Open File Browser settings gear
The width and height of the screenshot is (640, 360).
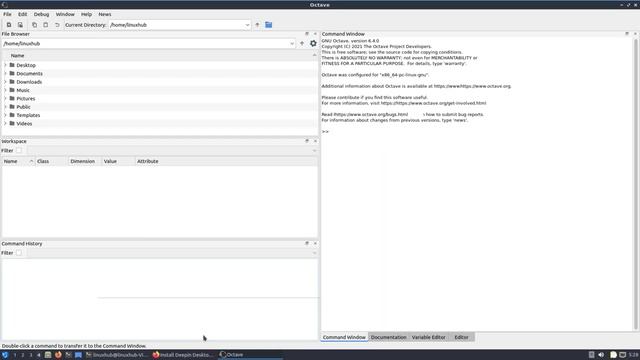pos(313,43)
